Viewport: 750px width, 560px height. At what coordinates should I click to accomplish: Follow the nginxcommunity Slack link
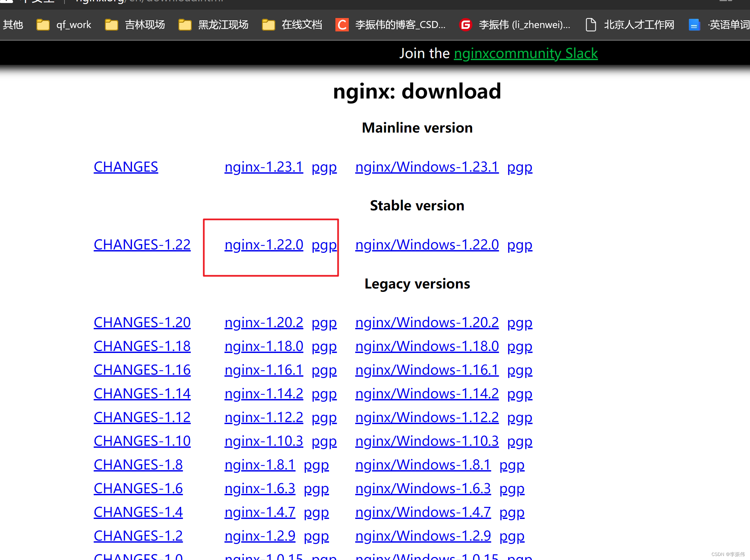(526, 53)
